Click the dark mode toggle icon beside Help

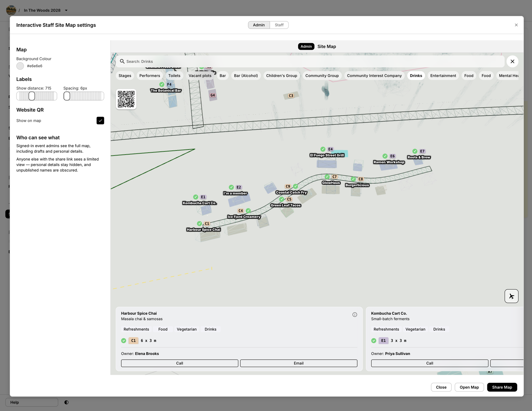tap(66, 402)
